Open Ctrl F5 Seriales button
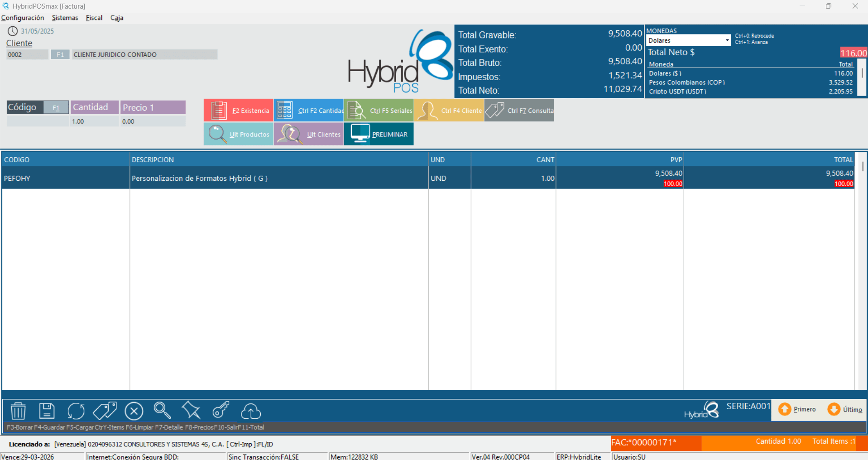 point(379,111)
